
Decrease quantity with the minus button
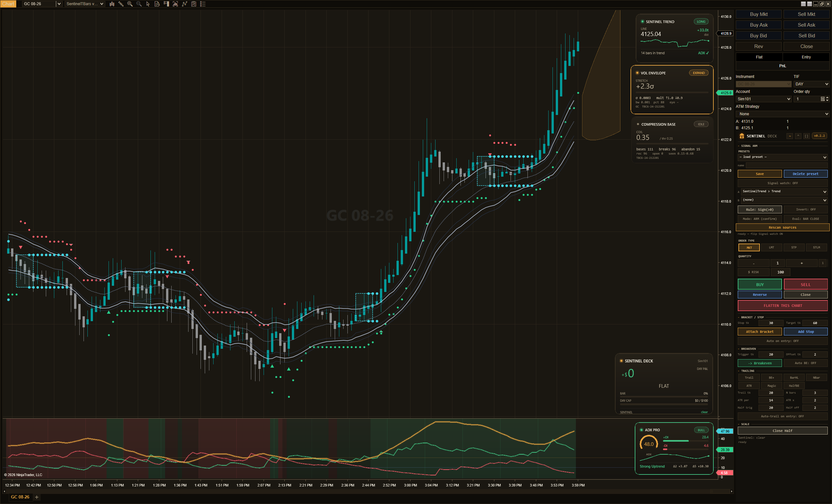(x=753, y=263)
